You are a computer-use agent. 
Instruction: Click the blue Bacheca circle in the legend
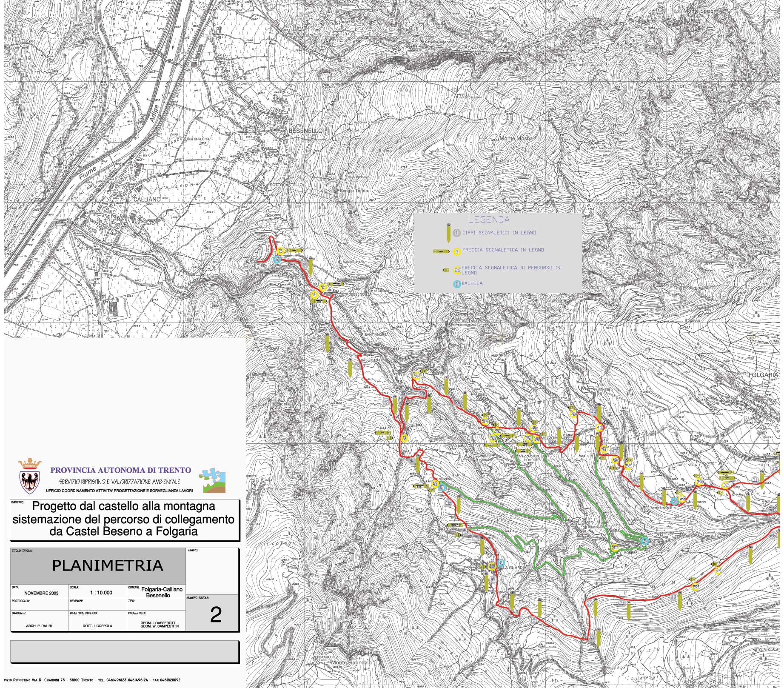[x=457, y=284]
